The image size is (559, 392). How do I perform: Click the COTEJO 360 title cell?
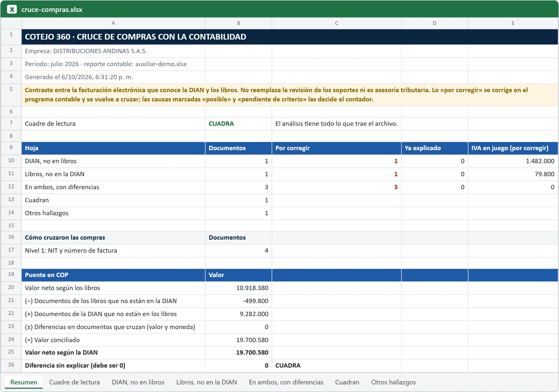click(290, 37)
